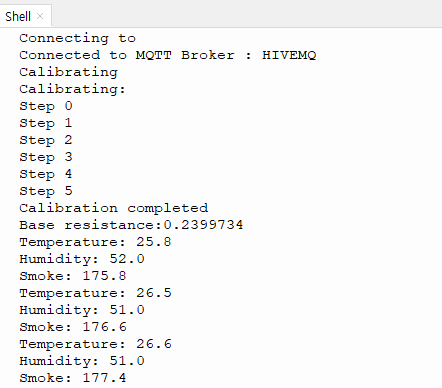Viewport: 442px width, 388px height.
Task: Click the 'Smoke: 175.8' reading
Action: click(73, 276)
